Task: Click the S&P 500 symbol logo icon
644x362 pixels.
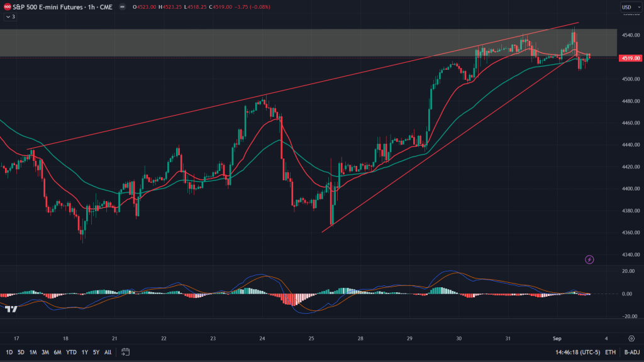Action: click(x=6, y=7)
